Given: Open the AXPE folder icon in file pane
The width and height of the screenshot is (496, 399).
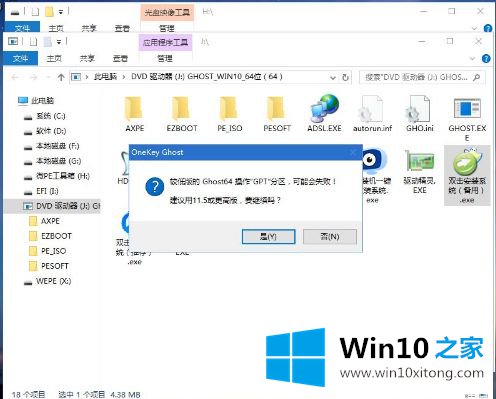Looking at the screenshot, I should 134,109.
